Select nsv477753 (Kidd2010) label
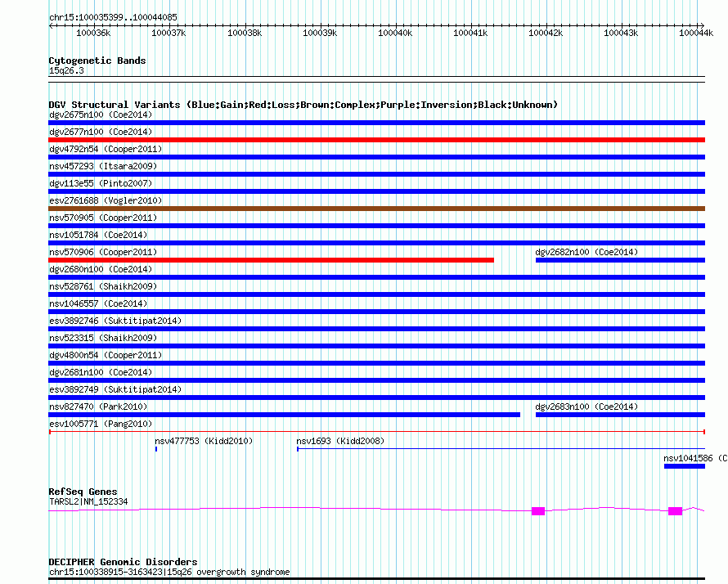This screenshot has height=584, width=728. [204, 441]
